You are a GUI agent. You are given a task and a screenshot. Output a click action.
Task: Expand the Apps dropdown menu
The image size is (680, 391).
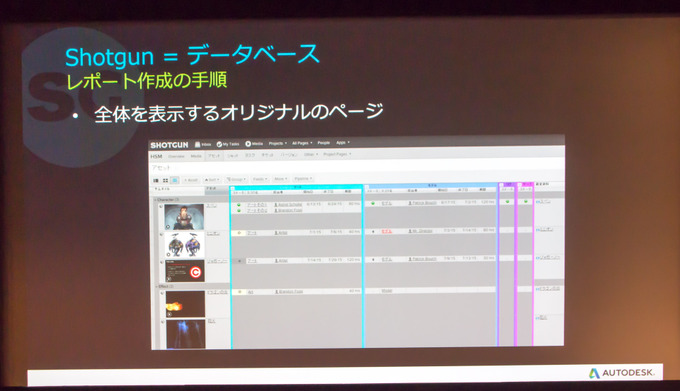pyautogui.click(x=343, y=142)
